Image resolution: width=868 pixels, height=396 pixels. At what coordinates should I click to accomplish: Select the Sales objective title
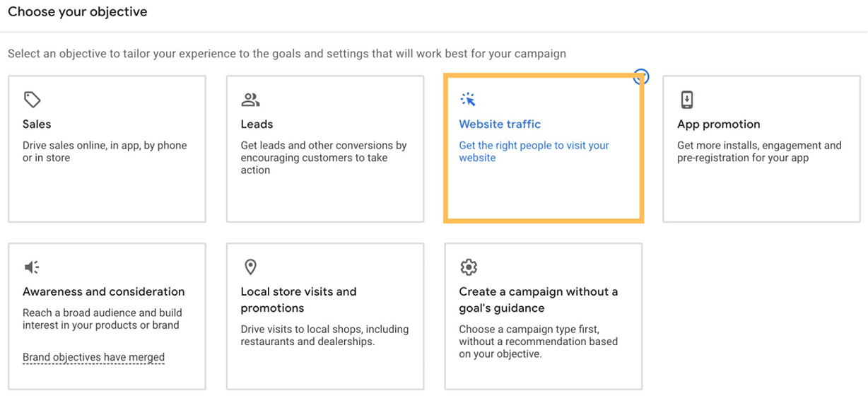pyautogui.click(x=37, y=124)
